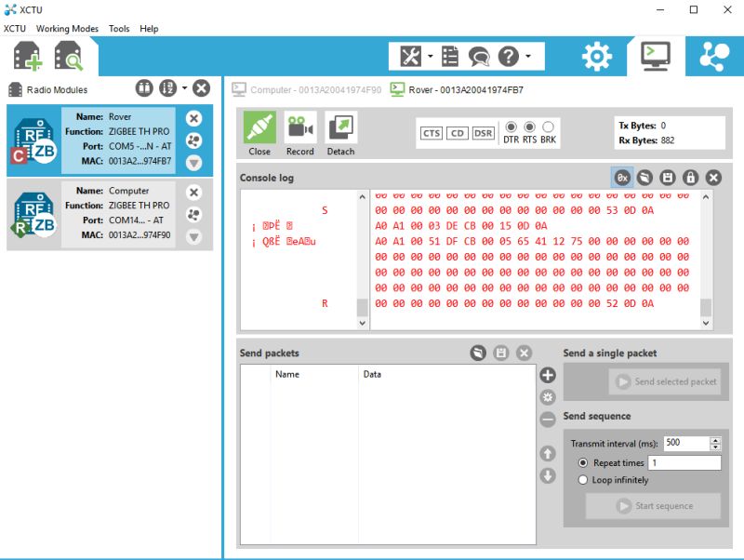The width and height of the screenshot is (744, 560).
Task: Remove Computer module from list
Action: pyautogui.click(x=193, y=193)
